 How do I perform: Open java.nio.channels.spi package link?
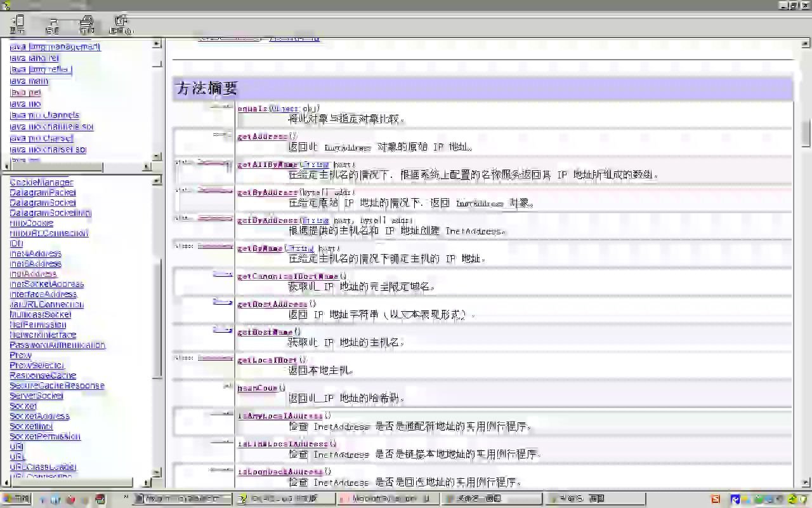coord(51,126)
